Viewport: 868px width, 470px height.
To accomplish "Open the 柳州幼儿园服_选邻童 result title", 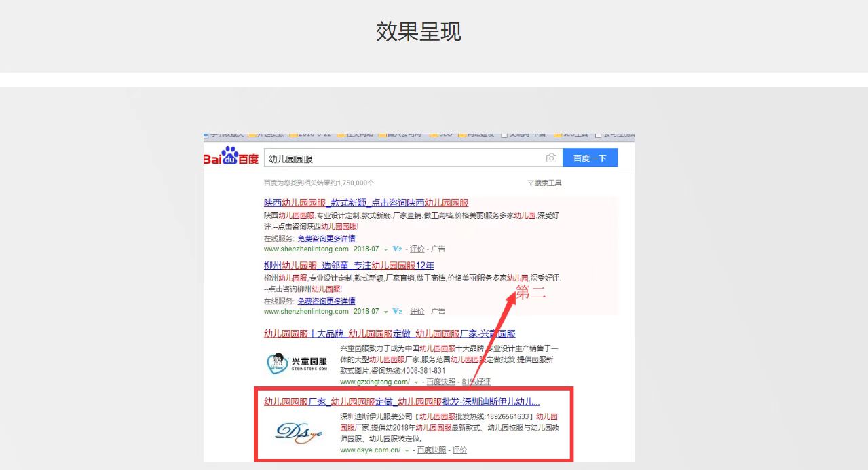I will (x=349, y=266).
